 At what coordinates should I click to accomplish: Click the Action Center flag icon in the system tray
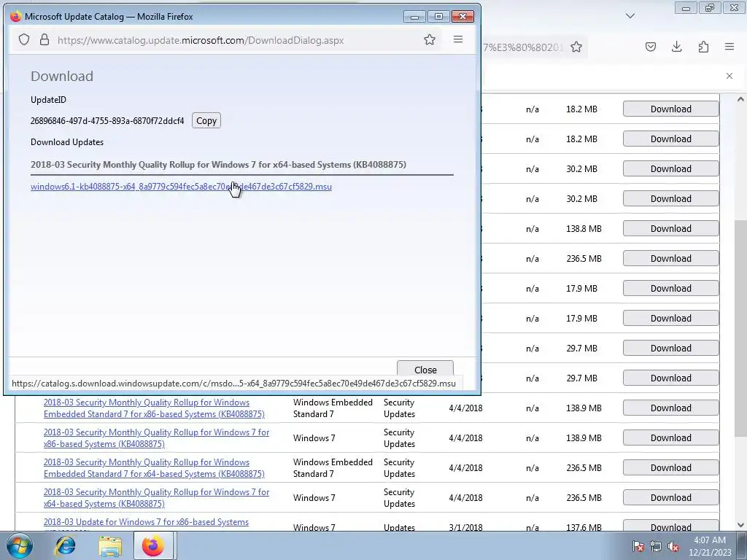pos(638,547)
